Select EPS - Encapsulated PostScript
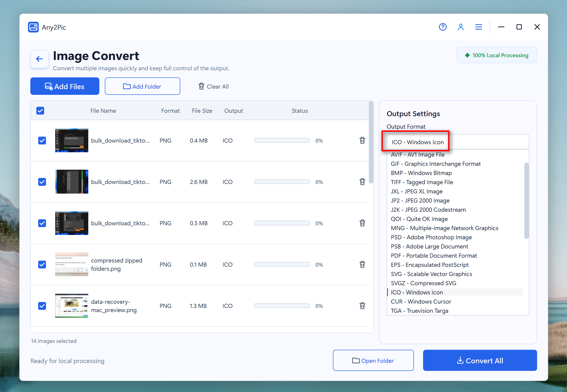The width and height of the screenshot is (567, 392). coord(455,265)
